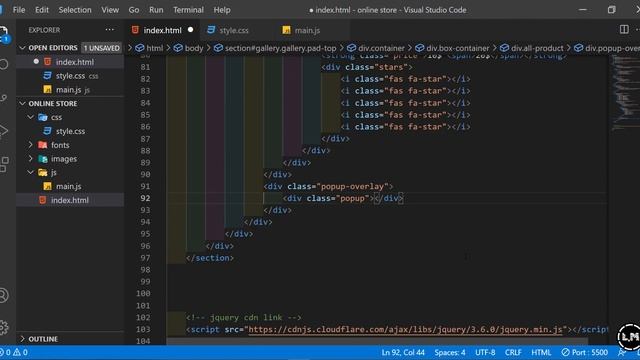Open the Manage gear icon

[x=3, y=327]
